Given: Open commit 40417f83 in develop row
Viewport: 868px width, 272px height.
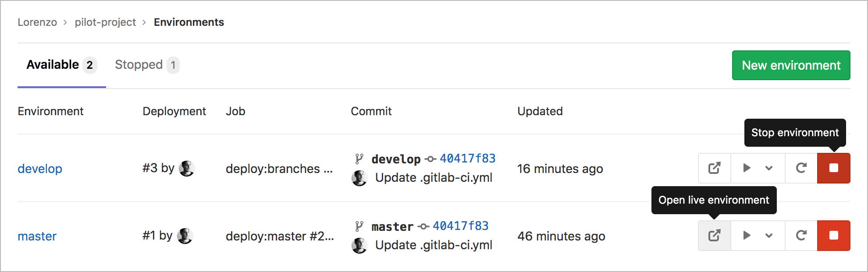Looking at the screenshot, I should [x=468, y=158].
